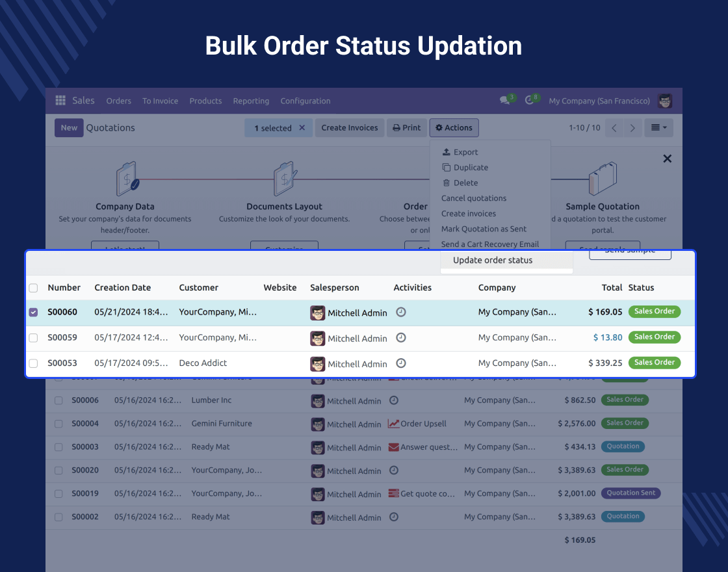The width and height of the screenshot is (728, 572).
Task: Click the 'Deco Addict' customer cell
Action: click(203, 363)
